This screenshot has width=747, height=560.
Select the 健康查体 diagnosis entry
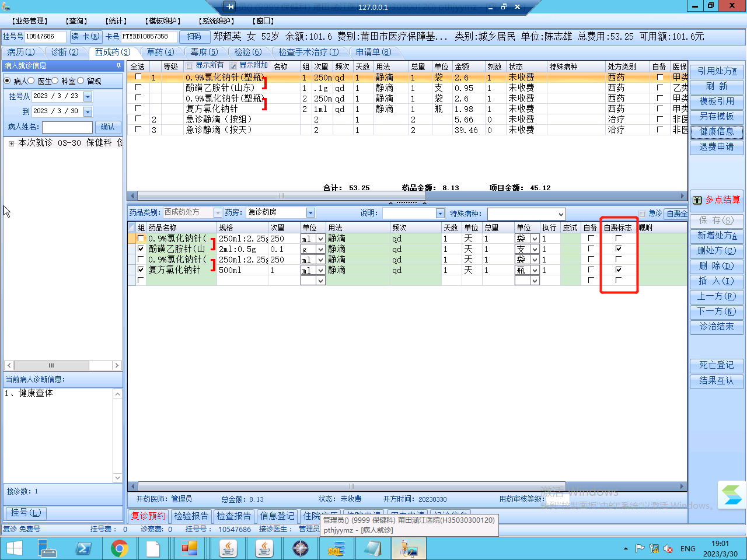(x=29, y=393)
